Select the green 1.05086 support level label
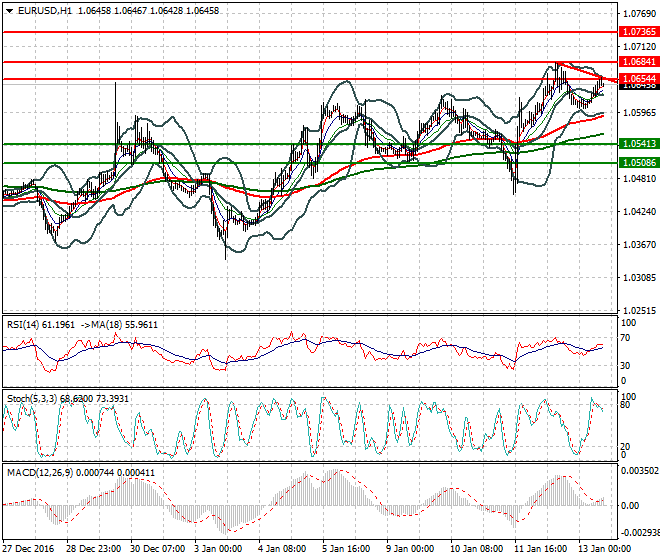 [x=639, y=163]
